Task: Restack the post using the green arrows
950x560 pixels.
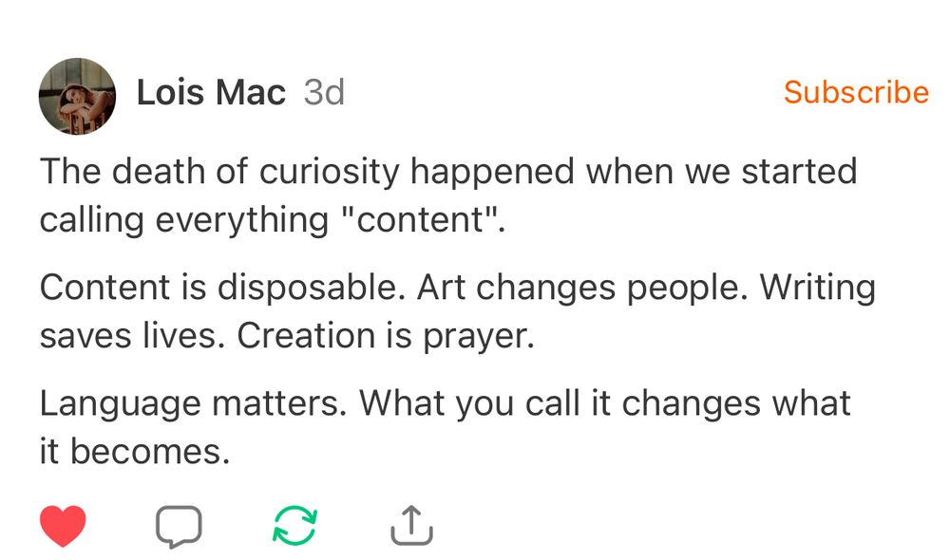Action: pos(294,526)
